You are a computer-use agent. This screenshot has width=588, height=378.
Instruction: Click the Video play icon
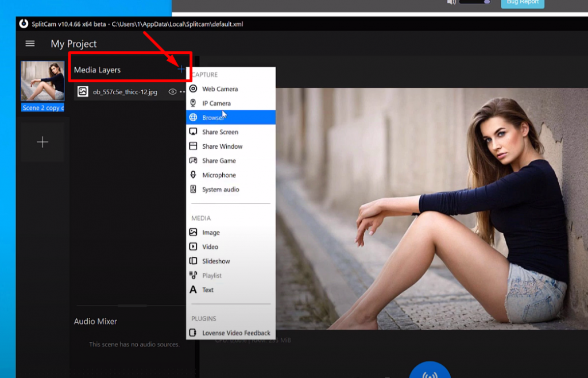193,246
